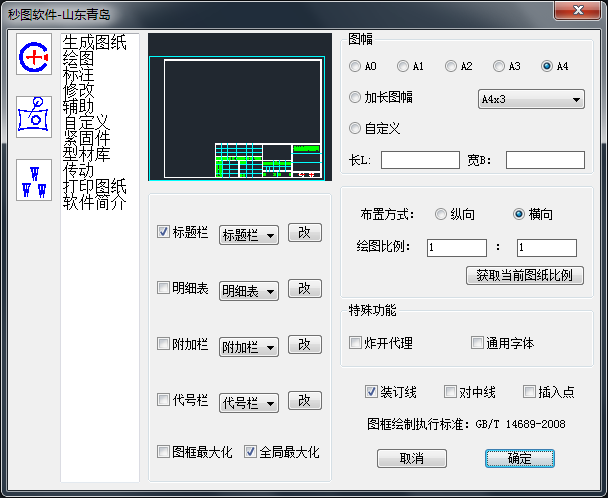Open the 标注 list entry
This screenshot has width=608, height=498.
pos(79,74)
